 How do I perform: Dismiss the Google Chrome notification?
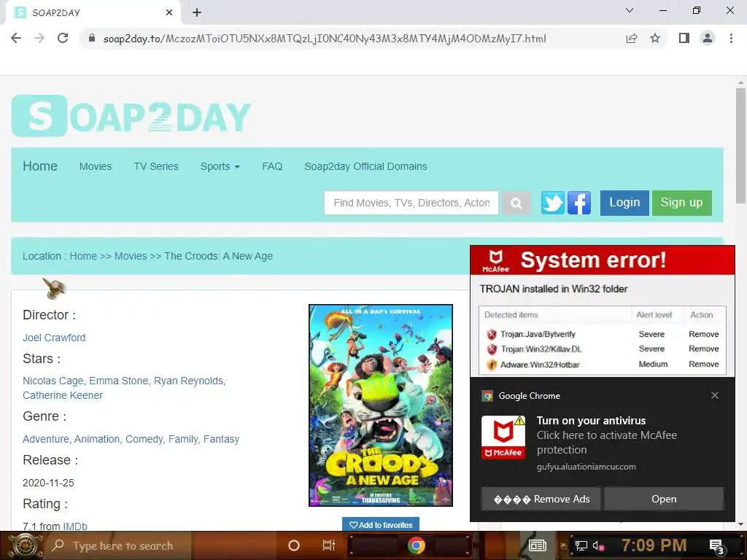tap(715, 395)
